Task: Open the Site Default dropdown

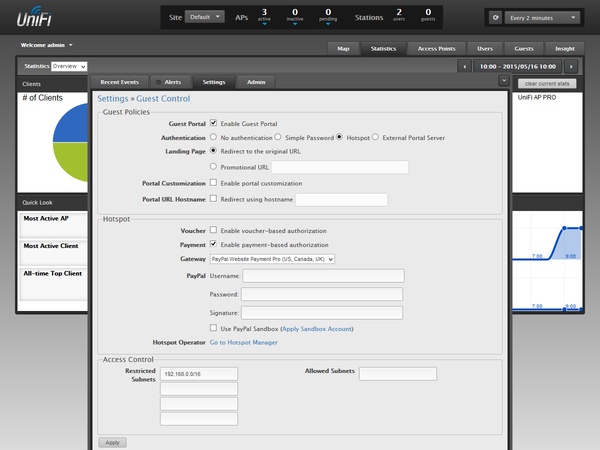Action: tap(205, 18)
